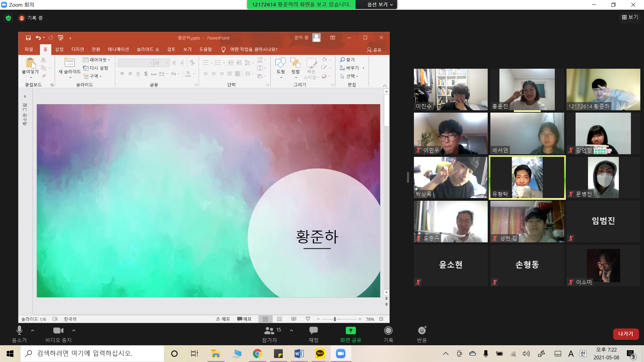644x362 pixels.
Task: Expand audio options arrow next to mute
Action: [33, 330]
